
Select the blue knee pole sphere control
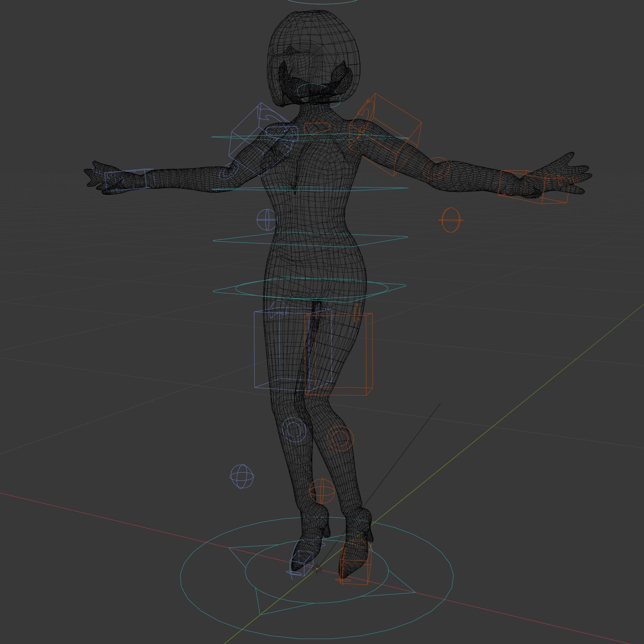(x=242, y=477)
